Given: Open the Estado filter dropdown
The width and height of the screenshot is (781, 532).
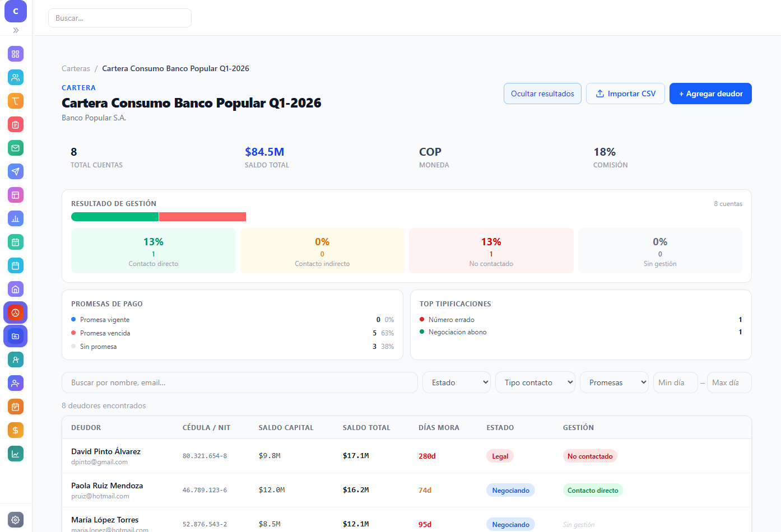Looking at the screenshot, I should pyautogui.click(x=457, y=382).
